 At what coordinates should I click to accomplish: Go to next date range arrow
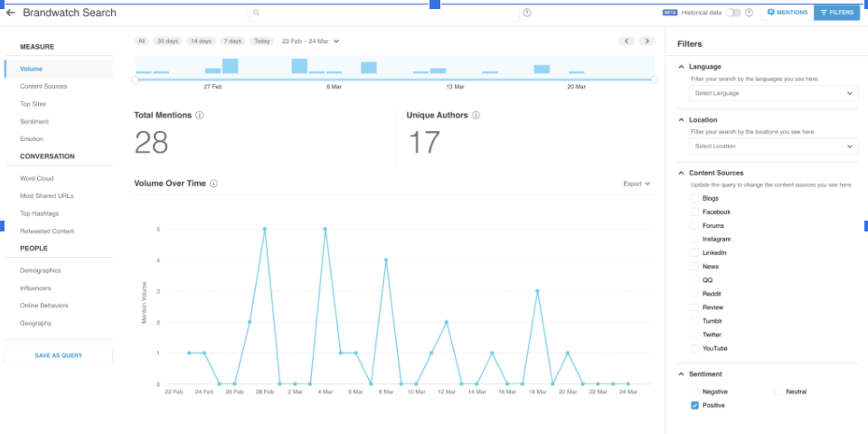tap(646, 41)
